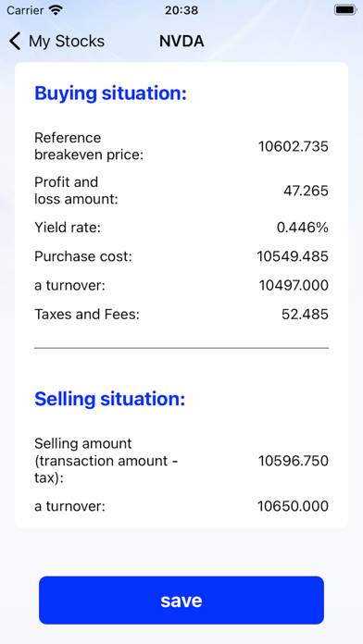
Task: Select the Selling situation heading
Action: [x=110, y=399]
